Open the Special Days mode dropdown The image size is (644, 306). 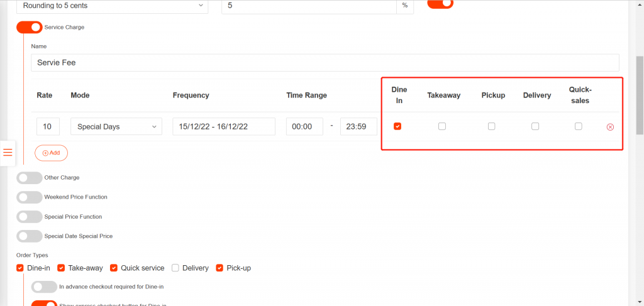(116, 127)
